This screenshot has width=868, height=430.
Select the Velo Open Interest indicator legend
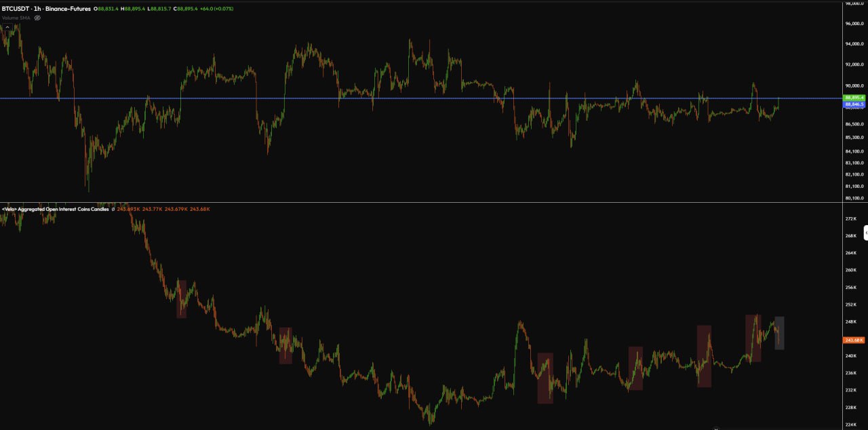[54, 209]
